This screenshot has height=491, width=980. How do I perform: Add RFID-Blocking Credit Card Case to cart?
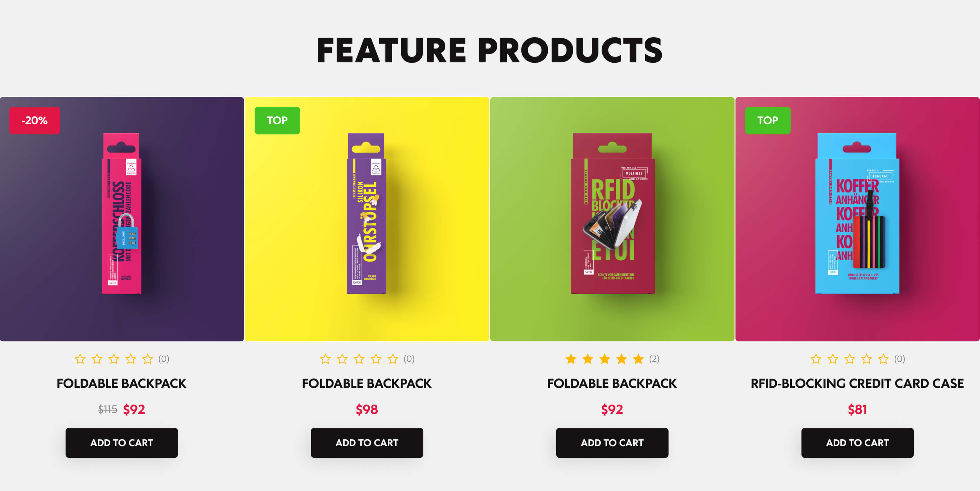(x=857, y=443)
